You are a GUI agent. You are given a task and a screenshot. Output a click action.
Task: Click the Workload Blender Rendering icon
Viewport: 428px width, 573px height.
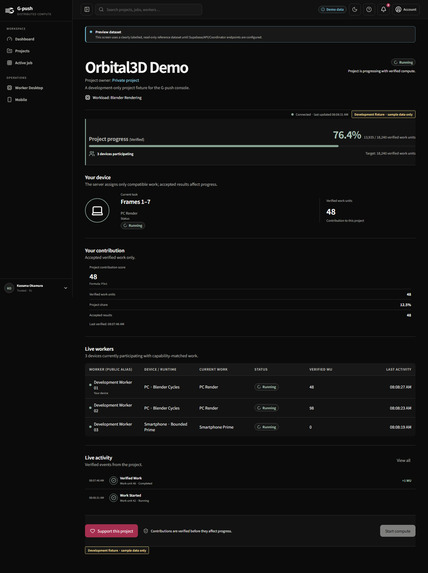pyautogui.click(x=88, y=98)
